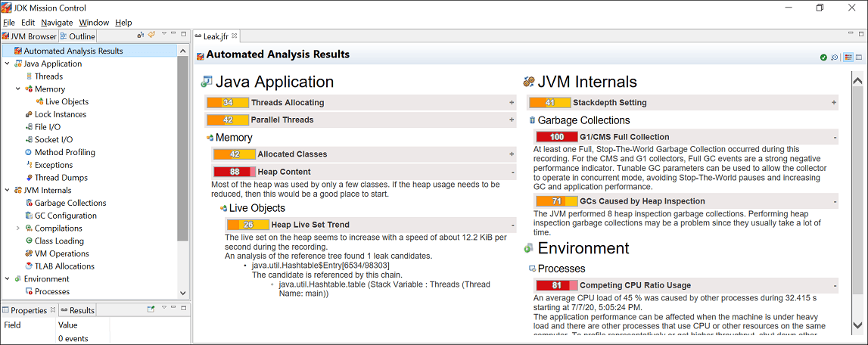Click the green OK severity filter icon

point(823,57)
